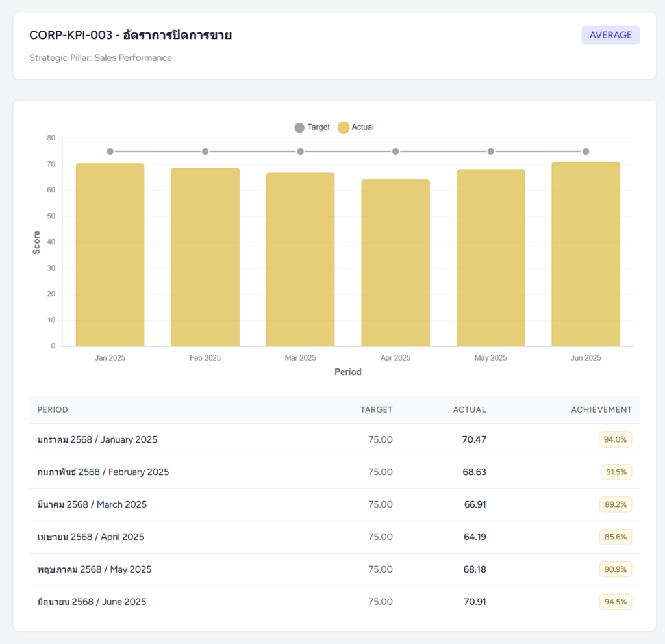Click the Apr 2025 target line point
Image resolution: width=665 pixels, height=644 pixels.
pyautogui.click(x=395, y=151)
